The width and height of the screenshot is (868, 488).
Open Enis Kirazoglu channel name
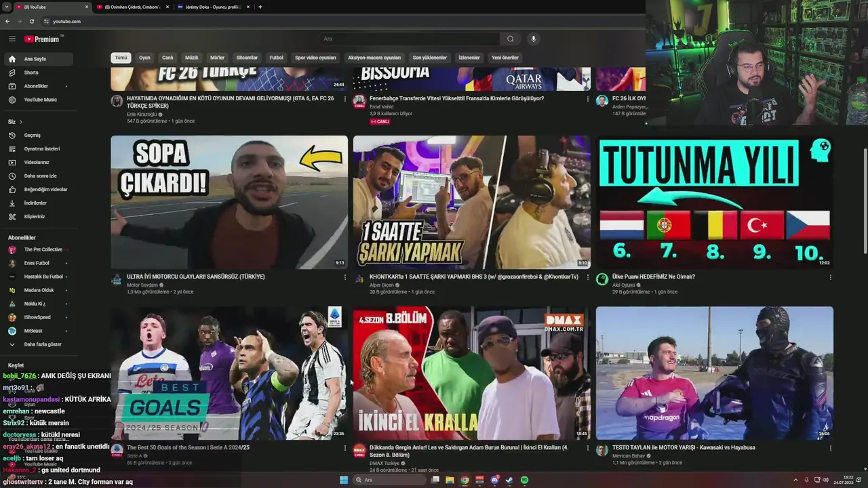(x=142, y=114)
